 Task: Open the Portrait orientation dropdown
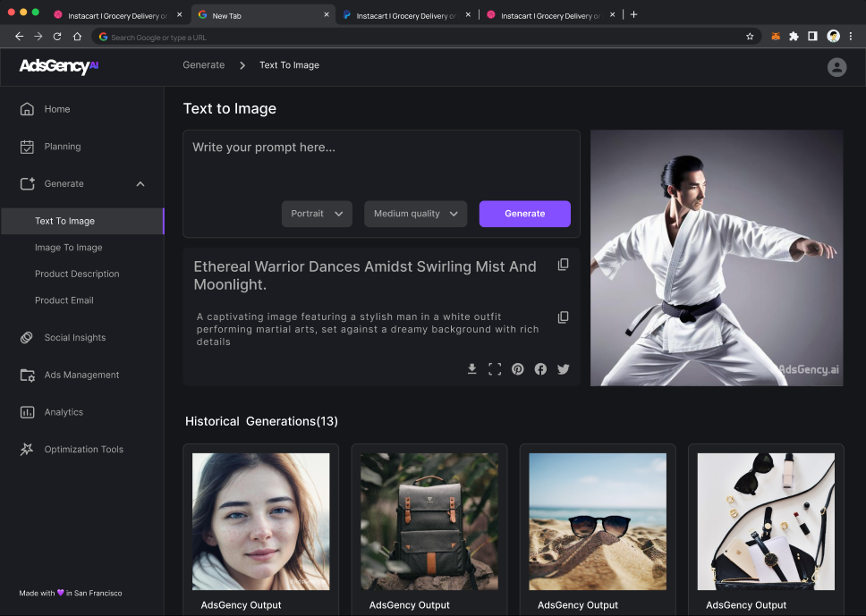[x=317, y=214]
